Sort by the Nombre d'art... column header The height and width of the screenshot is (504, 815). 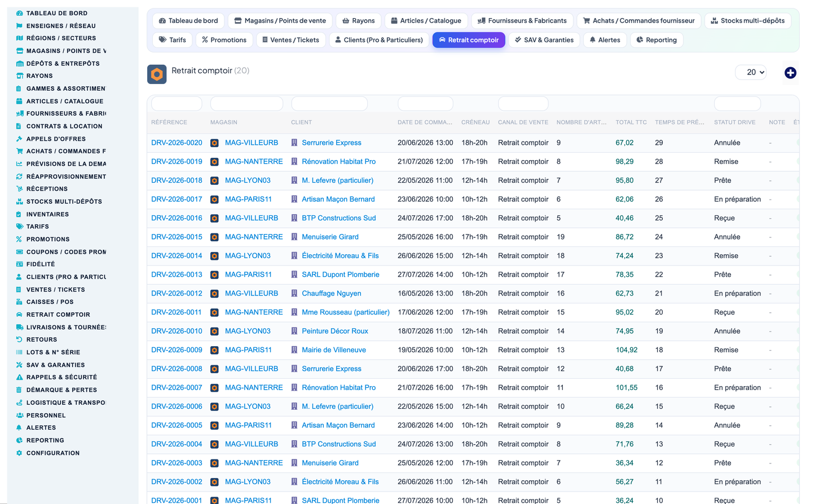[581, 122]
